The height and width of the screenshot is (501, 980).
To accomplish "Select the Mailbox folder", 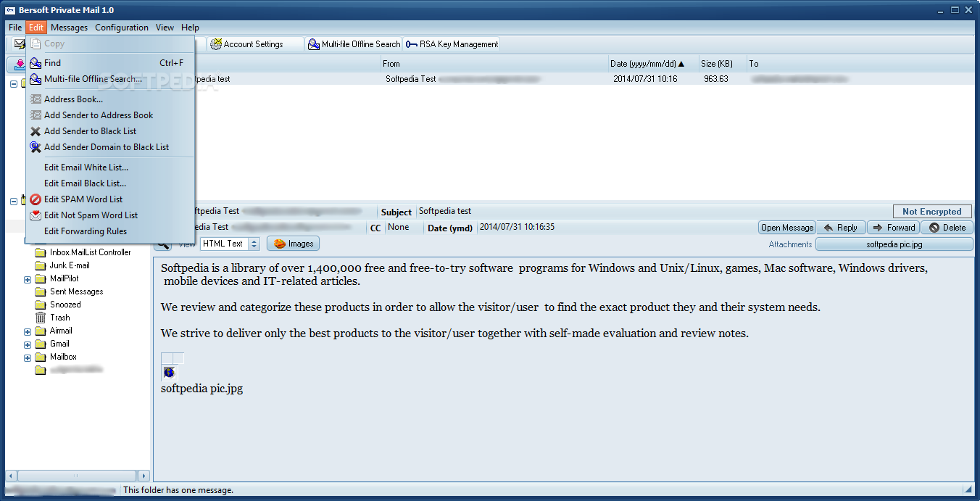I will point(63,357).
